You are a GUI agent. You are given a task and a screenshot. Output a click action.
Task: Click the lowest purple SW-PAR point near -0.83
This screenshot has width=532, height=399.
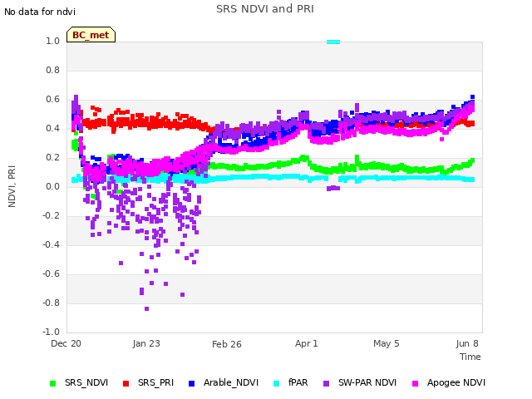pos(146,308)
